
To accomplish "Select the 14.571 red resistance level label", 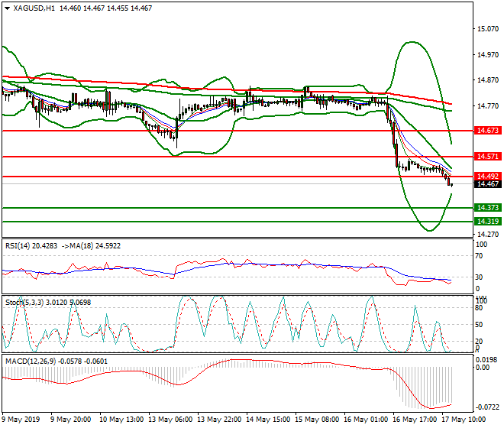I will 488,157.
